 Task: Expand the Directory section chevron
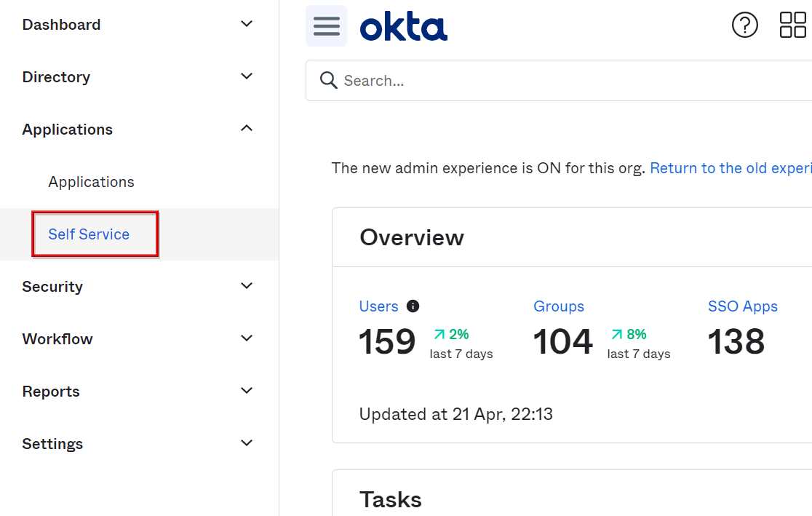click(247, 76)
